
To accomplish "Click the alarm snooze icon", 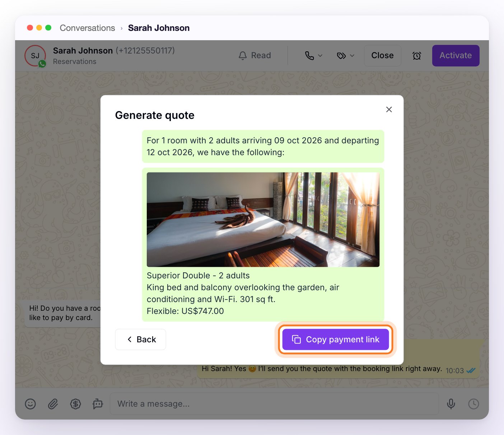I will (417, 56).
